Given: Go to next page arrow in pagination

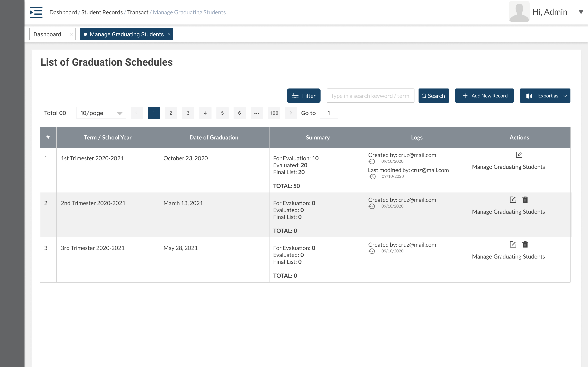Looking at the screenshot, I should 291,113.
